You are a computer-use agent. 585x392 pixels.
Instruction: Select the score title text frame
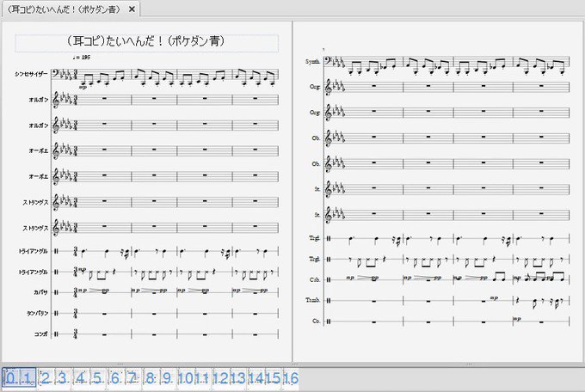(x=146, y=43)
